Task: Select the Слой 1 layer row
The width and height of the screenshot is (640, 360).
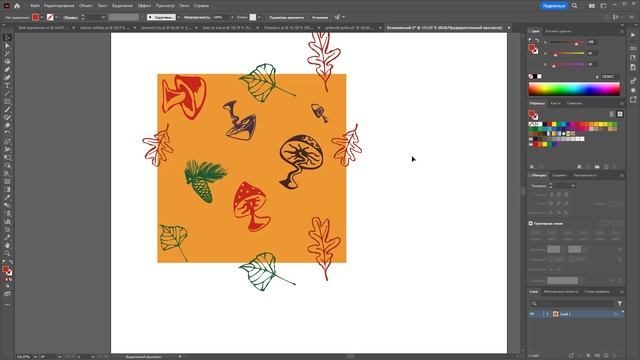Action: click(576, 314)
